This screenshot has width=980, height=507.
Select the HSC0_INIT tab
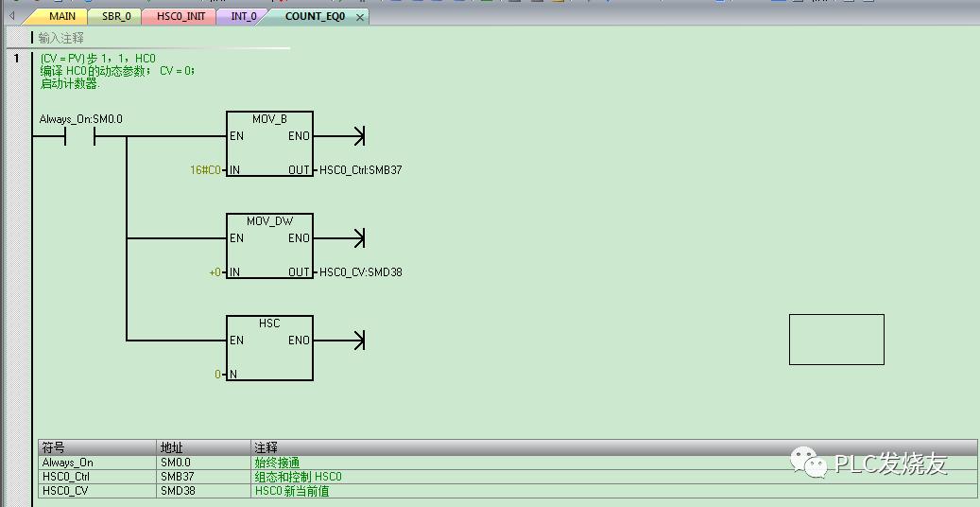pyautogui.click(x=181, y=16)
